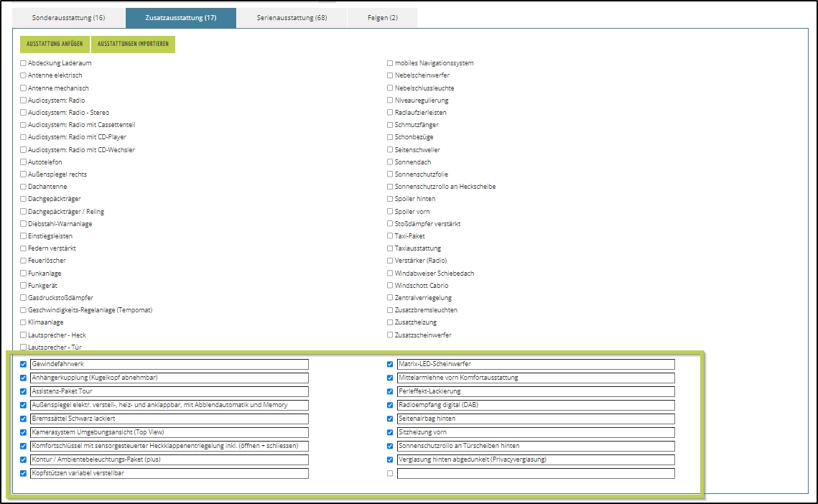Image resolution: width=818 pixels, height=504 pixels.
Task: Click the Zusatzausstattung (17) tab
Action: click(180, 17)
